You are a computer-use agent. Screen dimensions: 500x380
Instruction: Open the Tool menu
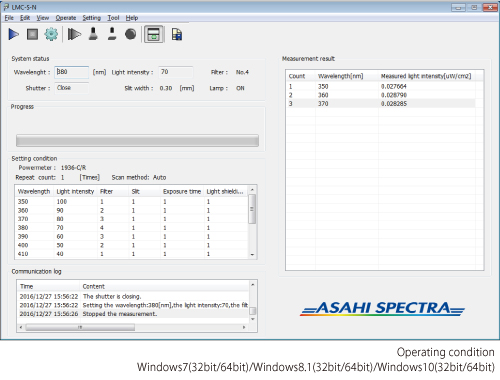coord(113,18)
